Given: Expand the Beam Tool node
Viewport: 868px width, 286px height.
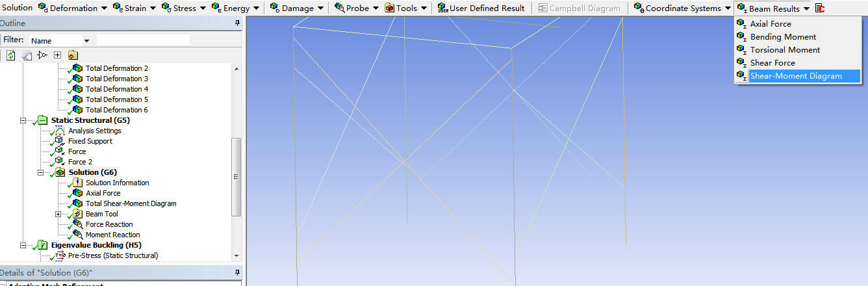Looking at the screenshot, I should (58, 214).
